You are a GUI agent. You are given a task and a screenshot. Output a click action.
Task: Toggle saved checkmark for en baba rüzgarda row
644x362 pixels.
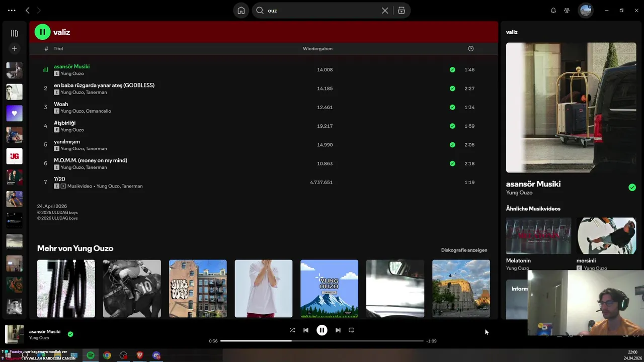pos(452,88)
